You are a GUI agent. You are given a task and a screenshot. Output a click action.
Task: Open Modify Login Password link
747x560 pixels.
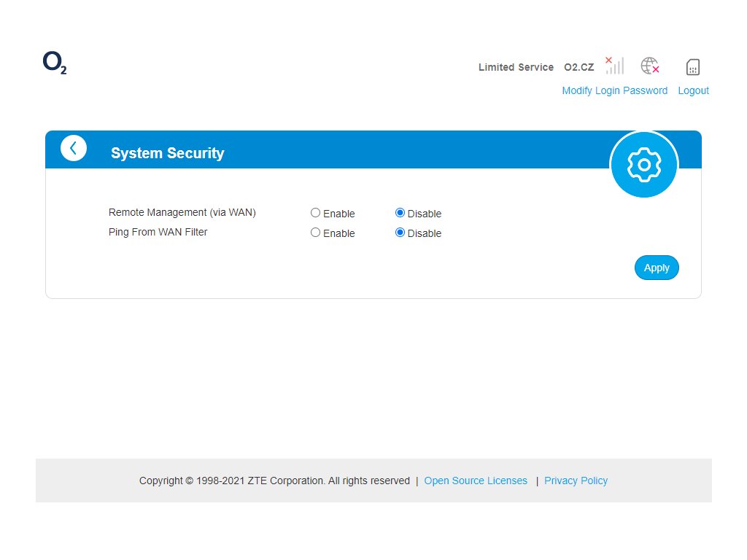click(614, 90)
